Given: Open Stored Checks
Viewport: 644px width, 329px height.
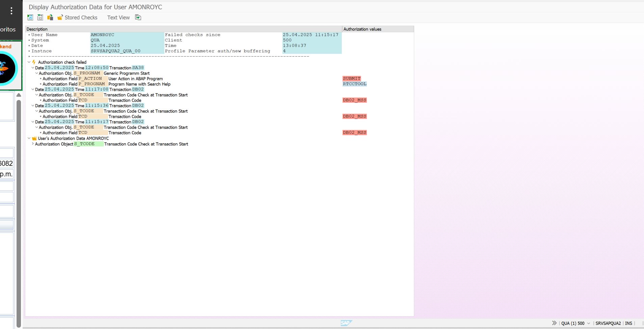Looking at the screenshot, I should [x=77, y=18].
